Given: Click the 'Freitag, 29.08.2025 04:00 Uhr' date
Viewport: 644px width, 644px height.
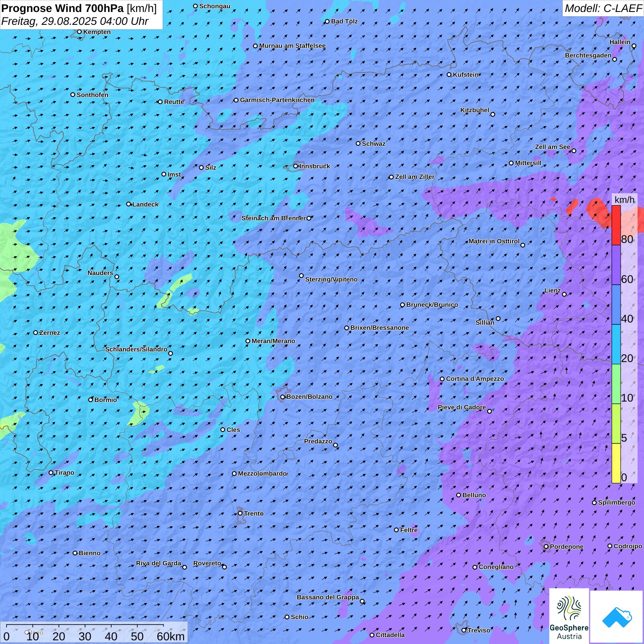Looking at the screenshot, I should pyautogui.click(x=75, y=21).
